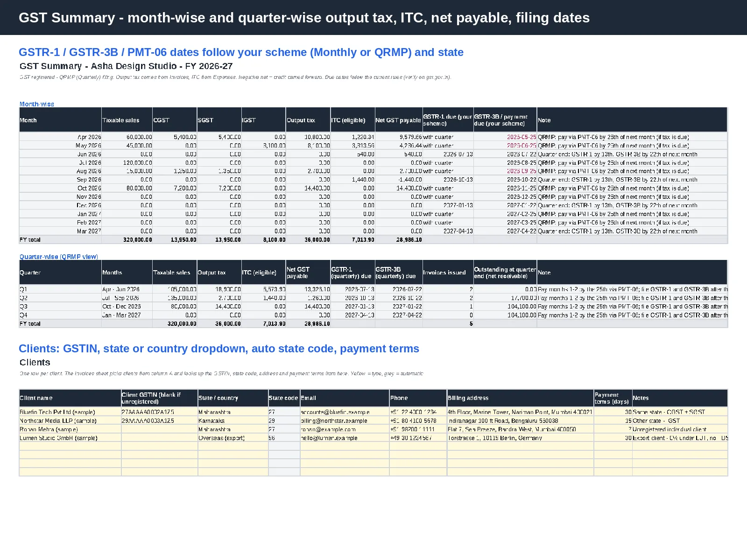Select the 'Lumen Studio GmbH (sample)' client
The image size is (747, 560).
[x=70, y=438]
